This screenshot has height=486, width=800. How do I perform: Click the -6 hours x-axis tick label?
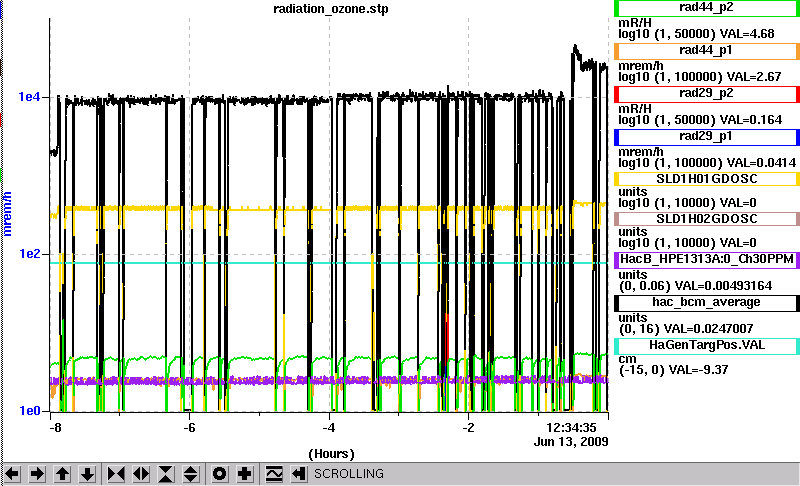click(x=189, y=428)
